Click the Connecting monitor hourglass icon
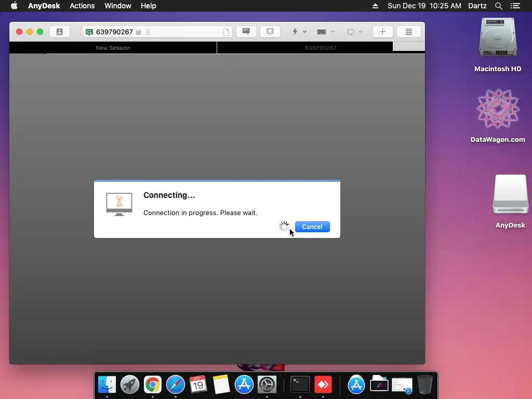Screen dimensions: 532x399 tap(119, 204)
